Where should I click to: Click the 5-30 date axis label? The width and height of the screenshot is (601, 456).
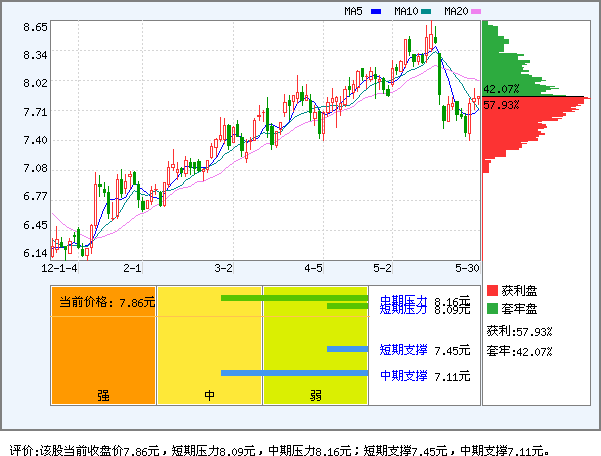pyautogui.click(x=467, y=268)
